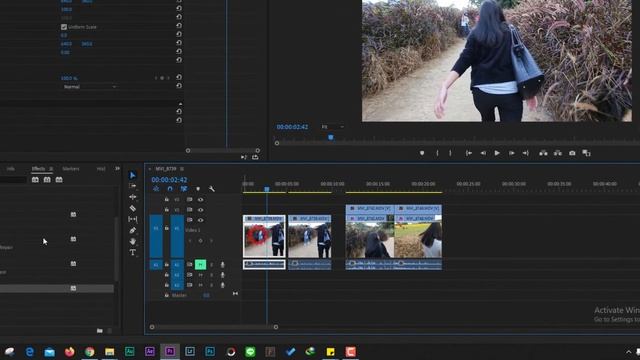Hide the V3 track with eye icon
This screenshot has height=360, width=640.
200,200
